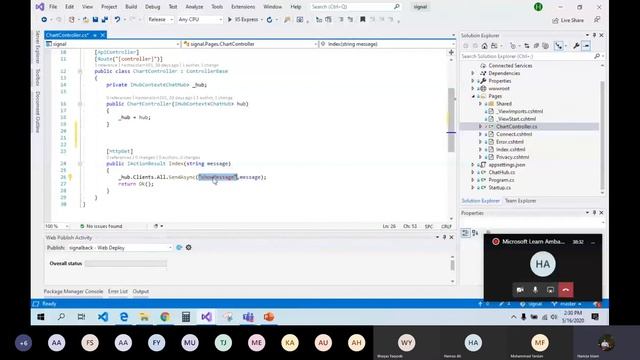Collapse the Pages folder node

[x=473, y=96]
